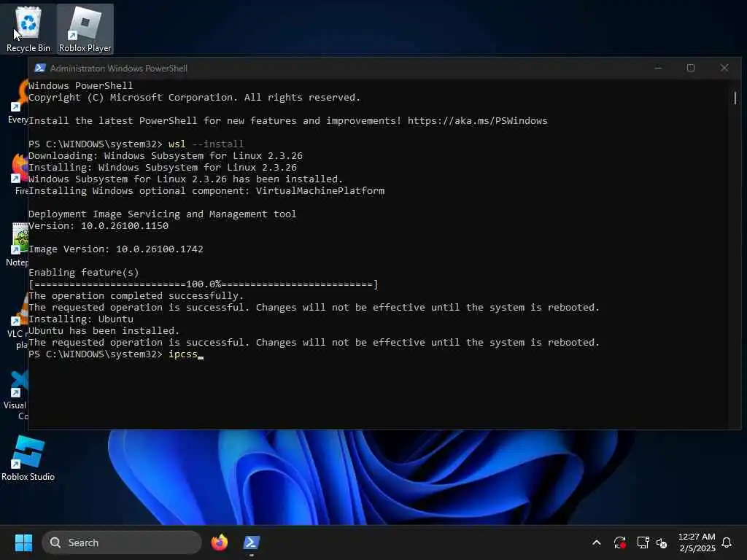Maximize the PowerShell window
The image size is (747, 560).
tap(691, 68)
